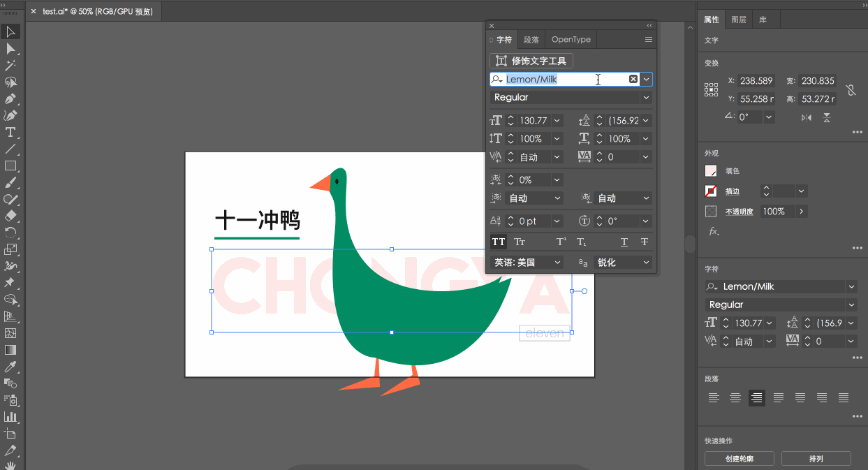Switch to 库 panel tab

(x=763, y=20)
